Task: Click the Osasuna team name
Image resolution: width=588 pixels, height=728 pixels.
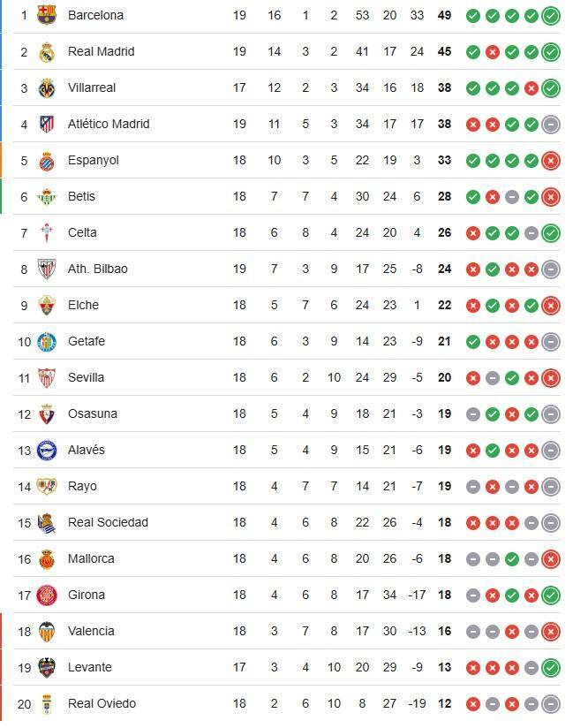Action: tap(92, 413)
